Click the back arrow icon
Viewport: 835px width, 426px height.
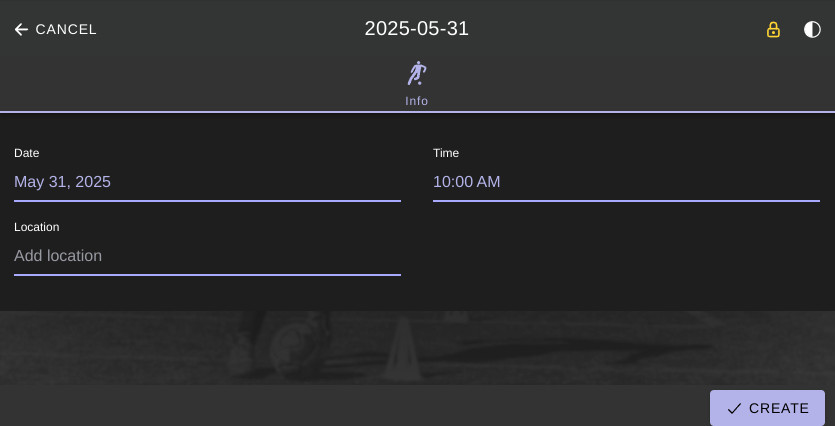tap(21, 29)
